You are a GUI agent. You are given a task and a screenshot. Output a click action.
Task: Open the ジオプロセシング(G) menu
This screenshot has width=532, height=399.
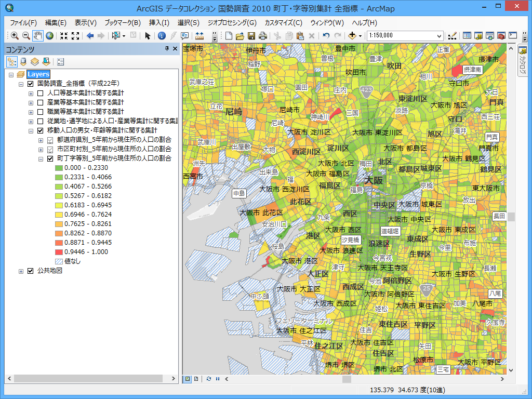[x=232, y=23]
